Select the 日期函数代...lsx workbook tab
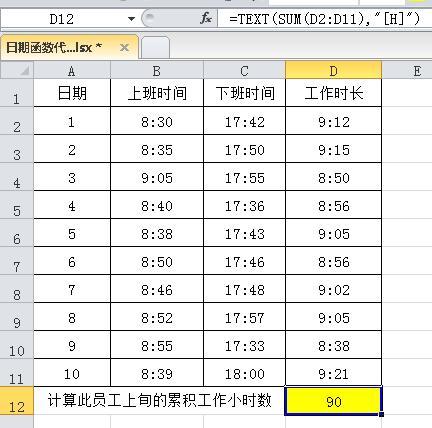 click(69, 47)
